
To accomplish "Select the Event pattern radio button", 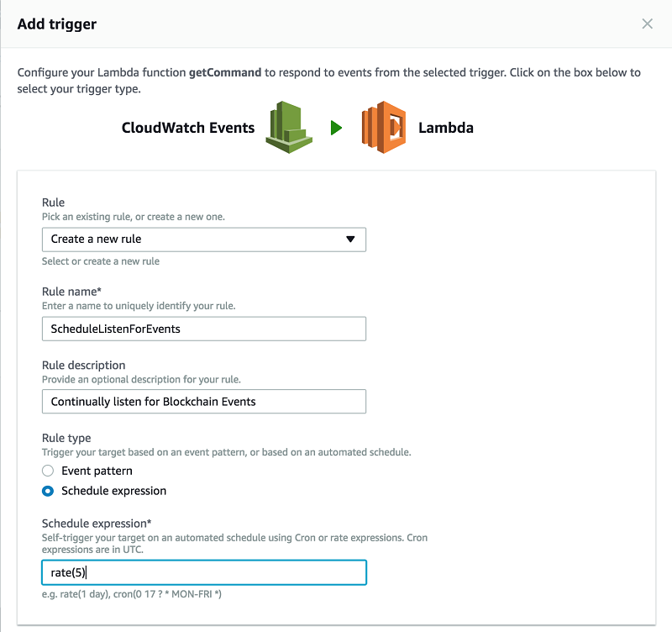I will 48,471.
